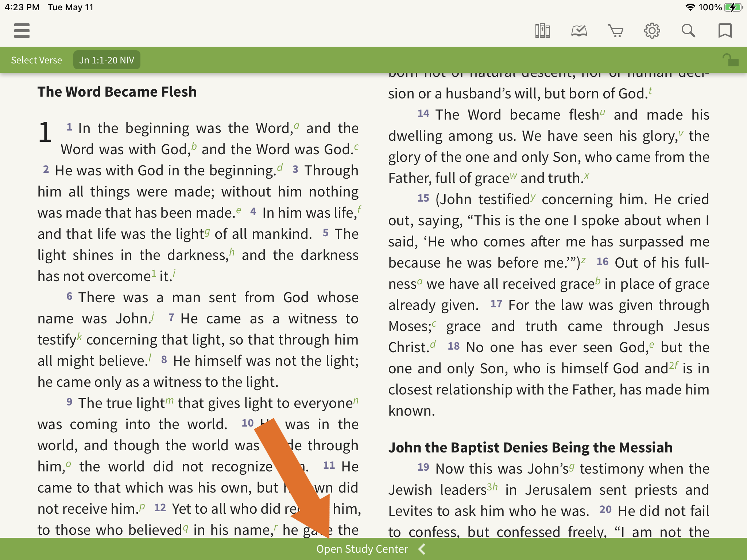The image size is (747, 560).
Task: Tap heading 'John the Baptist Denies Being the Messiah'
Action: click(x=530, y=447)
